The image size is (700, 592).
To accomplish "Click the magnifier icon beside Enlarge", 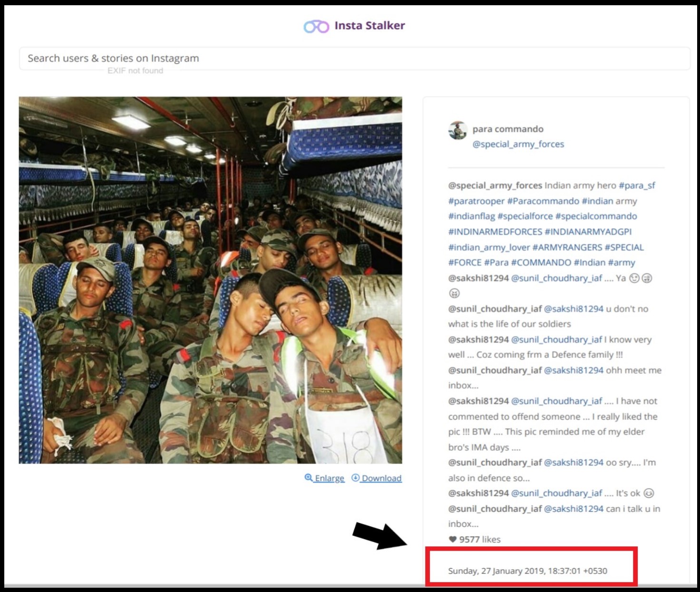I will click(309, 477).
